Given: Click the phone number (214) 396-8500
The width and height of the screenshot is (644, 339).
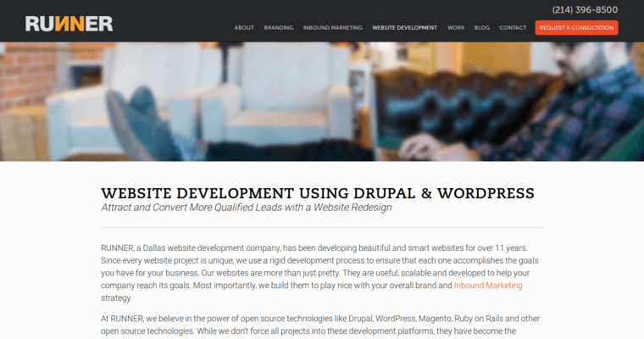Looking at the screenshot, I should pos(585,10).
